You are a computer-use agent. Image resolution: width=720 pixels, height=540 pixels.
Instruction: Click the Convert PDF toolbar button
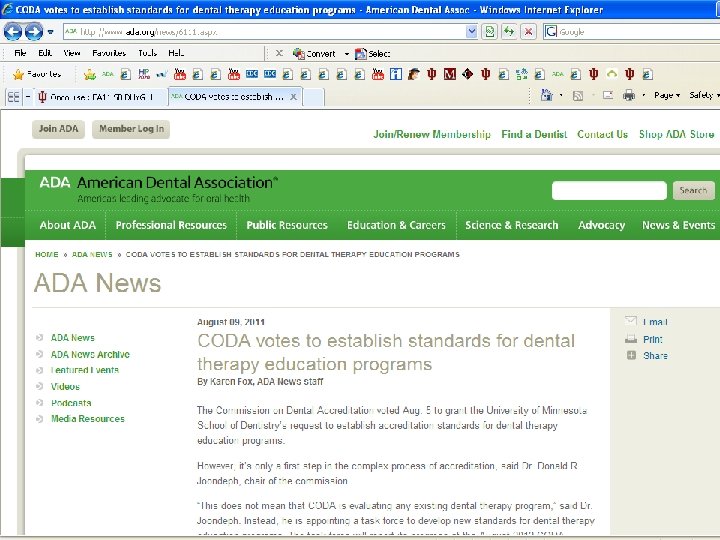pyautogui.click(x=315, y=54)
